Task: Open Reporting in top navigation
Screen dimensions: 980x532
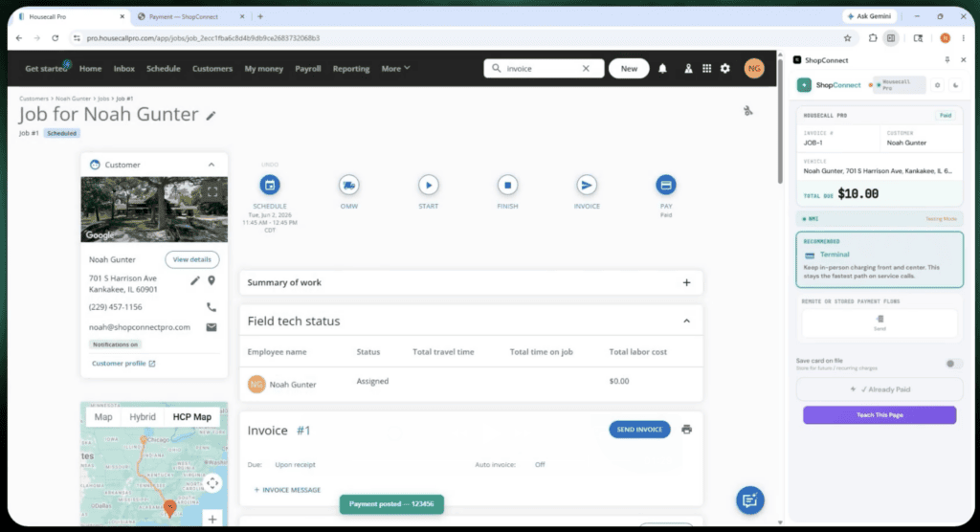Action: tap(350, 69)
